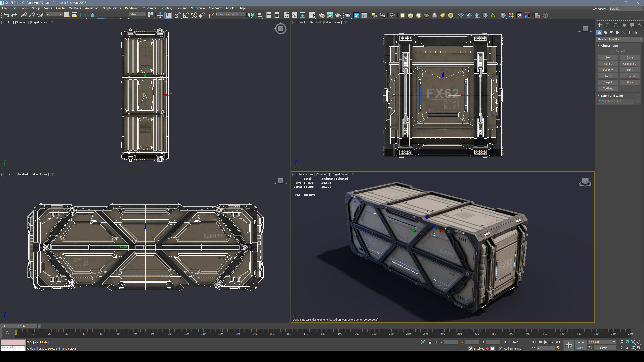The width and height of the screenshot is (644, 362).
Task: Switch to the Hierarchy command panel tab
Action: coord(616,25)
